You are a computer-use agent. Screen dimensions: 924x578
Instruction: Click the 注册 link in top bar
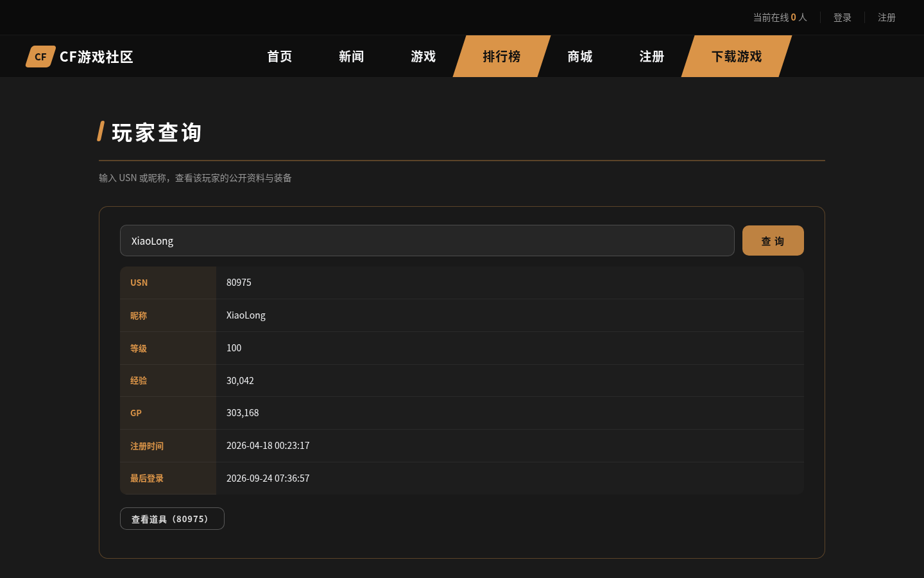887,17
